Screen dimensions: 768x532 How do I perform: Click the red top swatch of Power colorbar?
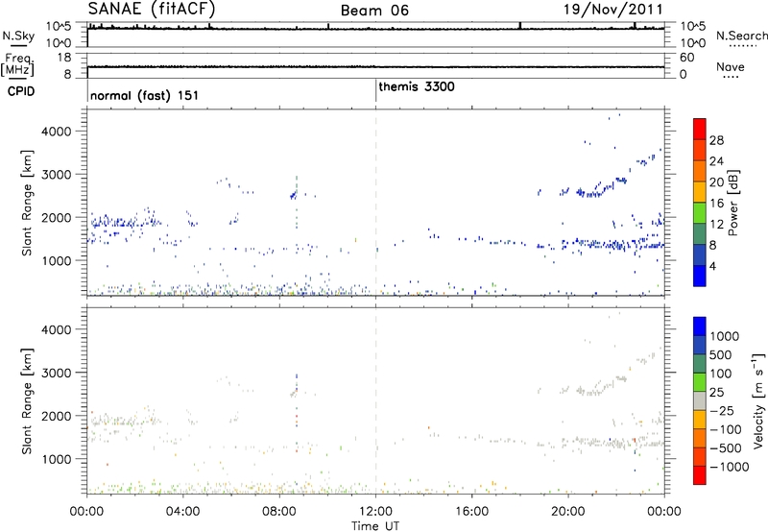pyautogui.click(x=700, y=129)
